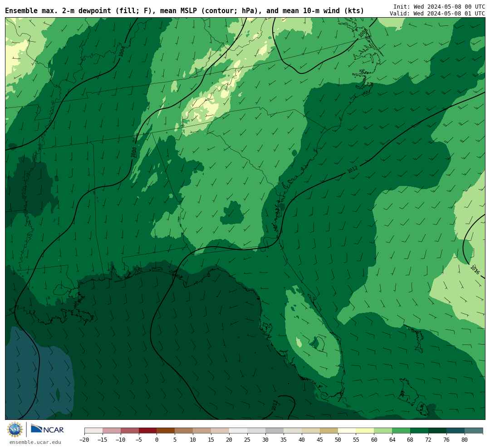
Task: Click the '80' colorbar tick label
Action: (465, 440)
